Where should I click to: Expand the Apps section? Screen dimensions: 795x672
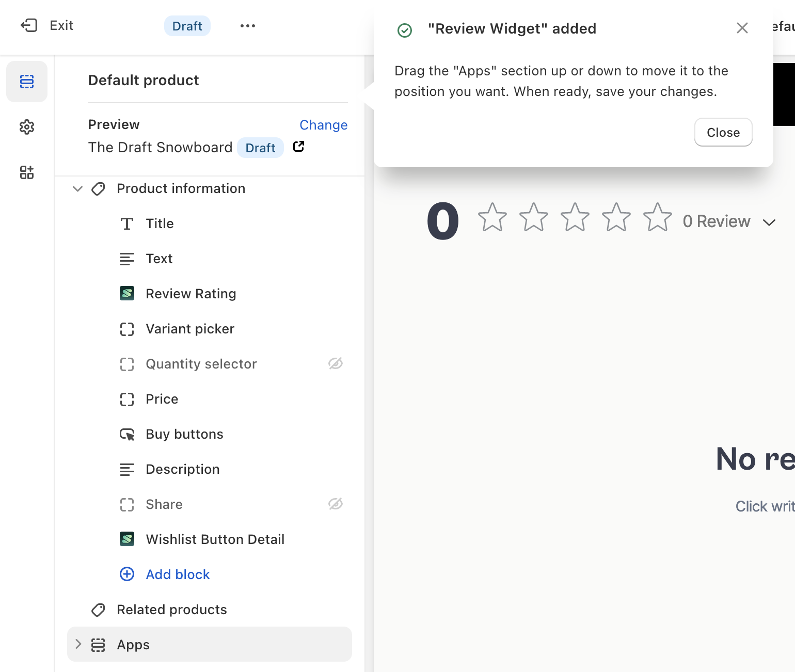click(78, 644)
